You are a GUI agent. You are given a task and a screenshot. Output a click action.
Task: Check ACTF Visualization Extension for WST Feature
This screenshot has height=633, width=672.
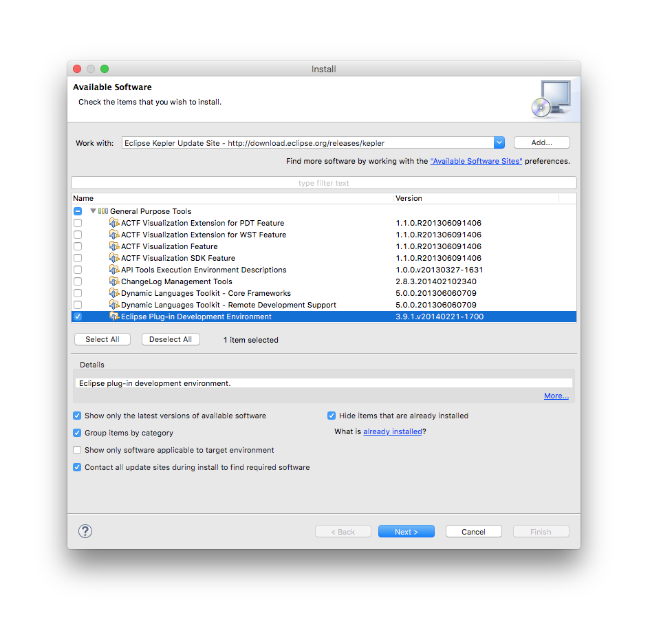(78, 235)
